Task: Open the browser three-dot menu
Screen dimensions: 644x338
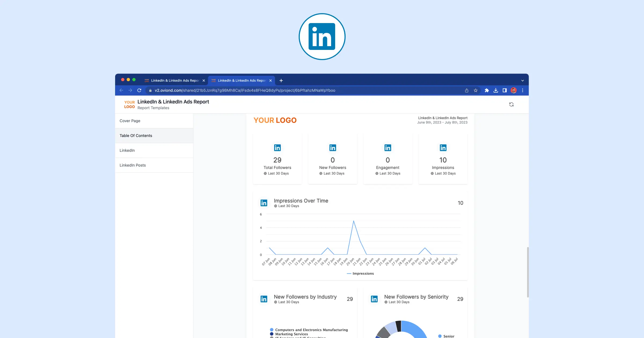Action: click(x=522, y=90)
